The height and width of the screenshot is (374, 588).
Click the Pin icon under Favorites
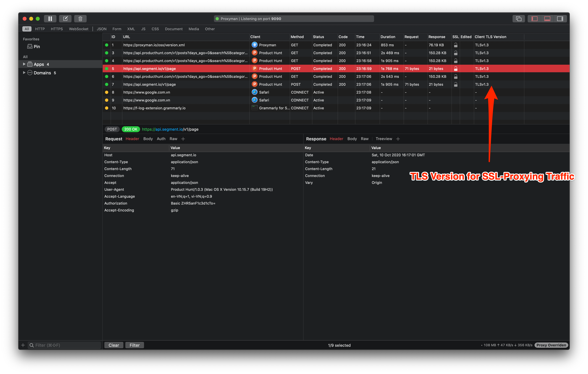pyautogui.click(x=30, y=46)
